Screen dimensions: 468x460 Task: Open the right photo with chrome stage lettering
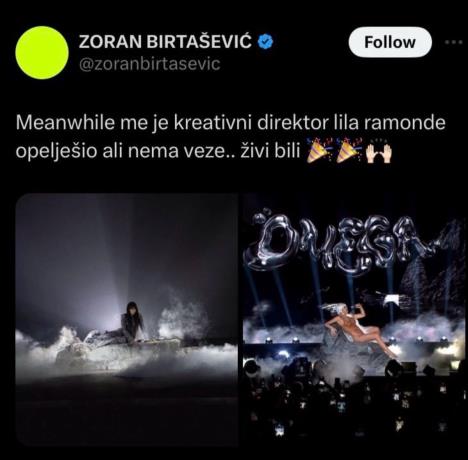[354, 319]
